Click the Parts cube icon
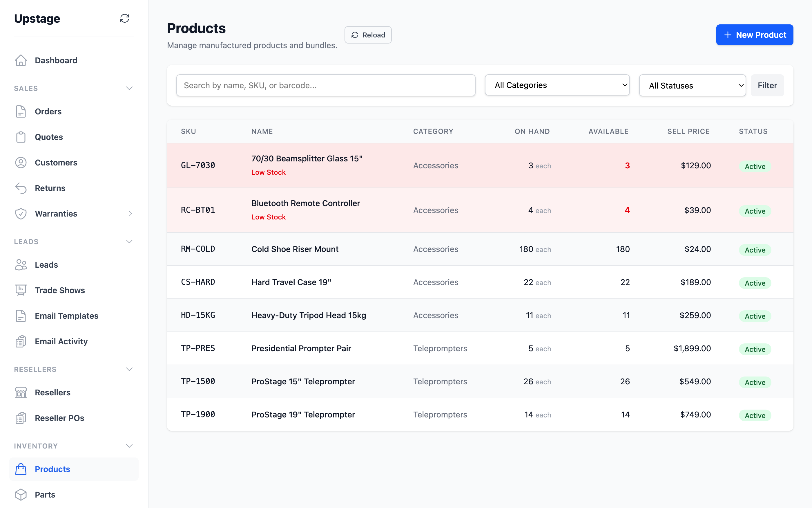812x508 pixels. point(21,495)
